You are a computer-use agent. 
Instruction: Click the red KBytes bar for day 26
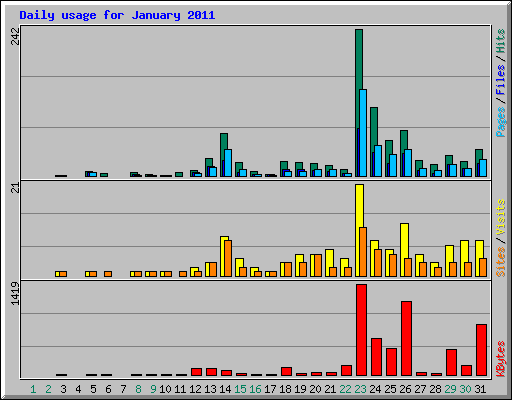click(406, 338)
